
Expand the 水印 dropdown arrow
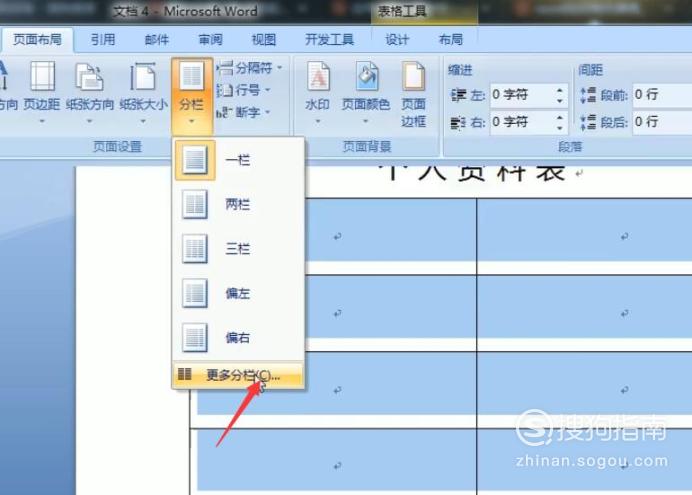tap(318, 121)
